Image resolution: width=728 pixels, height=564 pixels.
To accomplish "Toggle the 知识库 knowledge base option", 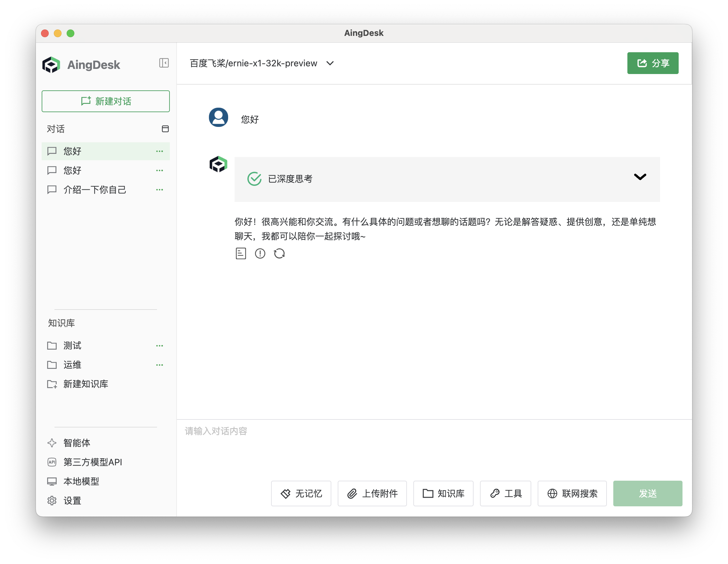I will coord(443,494).
